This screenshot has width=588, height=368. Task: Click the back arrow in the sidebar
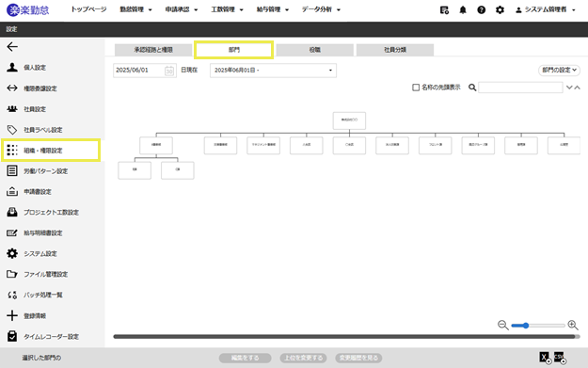tap(12, 46)
